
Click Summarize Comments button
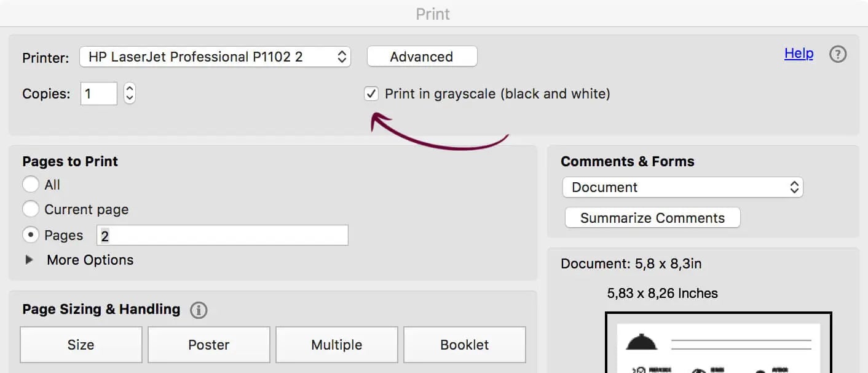[652, 218]
